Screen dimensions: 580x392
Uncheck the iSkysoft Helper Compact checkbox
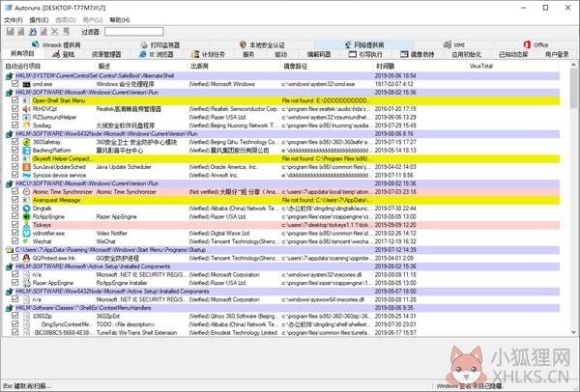(x=14, y=158)
